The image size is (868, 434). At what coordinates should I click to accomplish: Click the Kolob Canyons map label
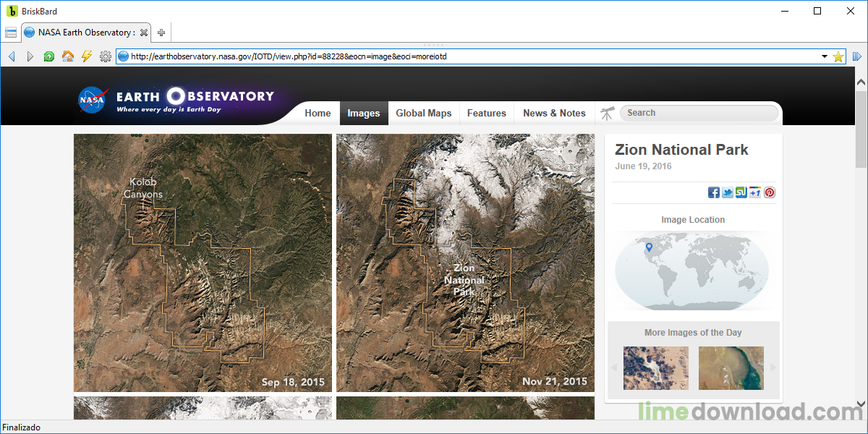pyautogui.click(x=143, y=188)
